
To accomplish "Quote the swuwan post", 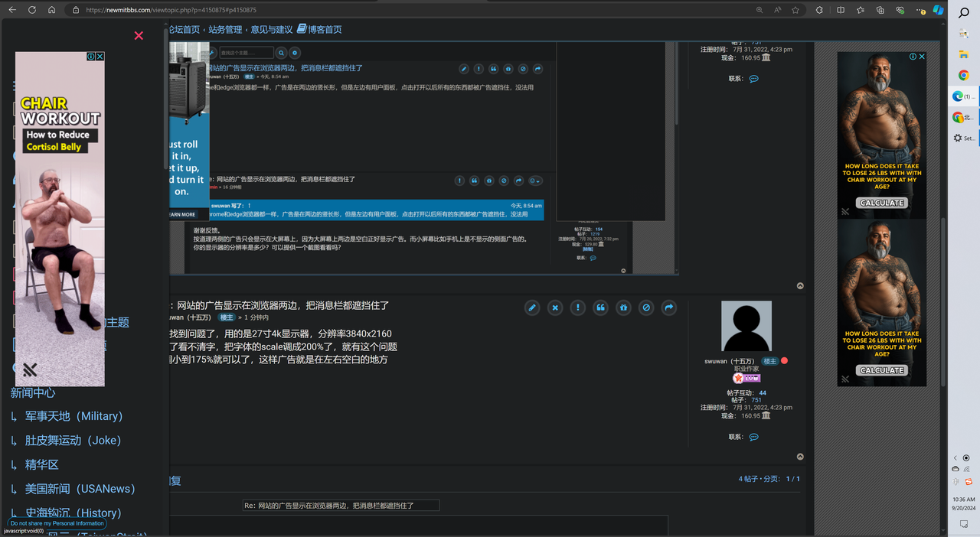I will [601, 308].
